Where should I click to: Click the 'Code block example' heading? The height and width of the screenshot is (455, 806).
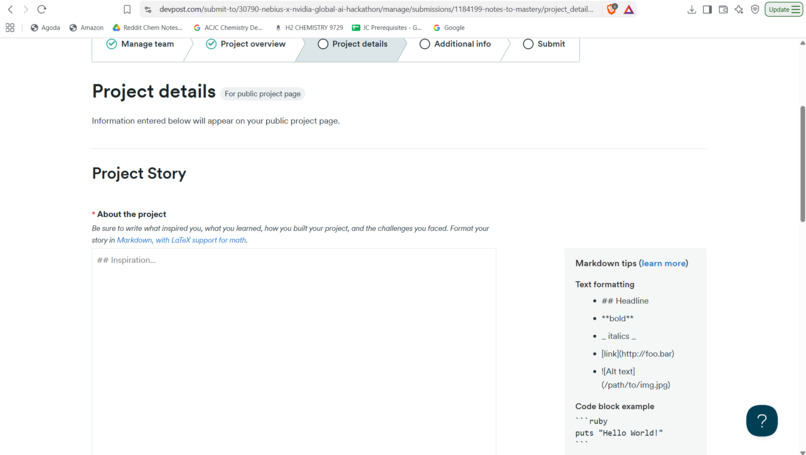click(615, 406)
